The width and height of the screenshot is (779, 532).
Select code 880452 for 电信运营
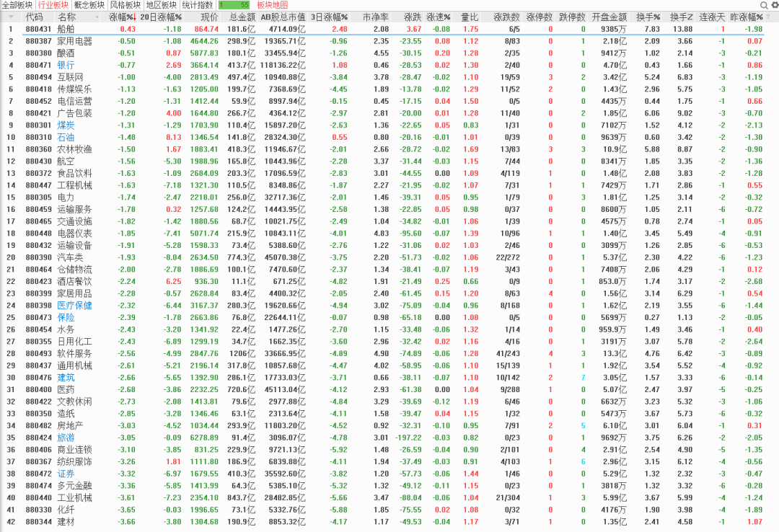click(38, 102)
